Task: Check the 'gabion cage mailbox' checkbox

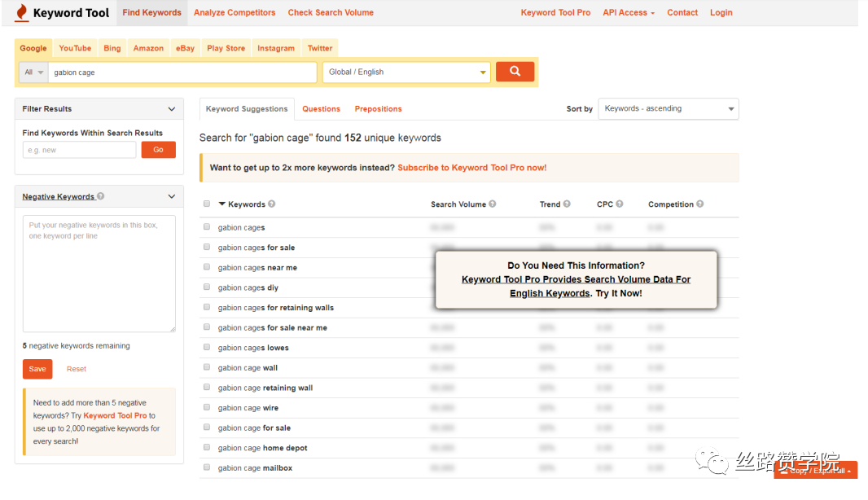Action: pyautogui.click(x=207, y=467)
